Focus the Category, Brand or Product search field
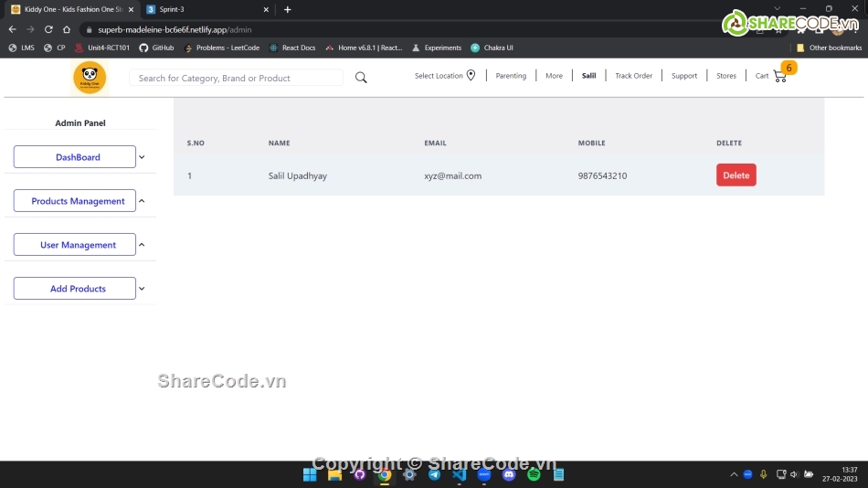This screenshot has width=868, height=488. click(236, 79)
